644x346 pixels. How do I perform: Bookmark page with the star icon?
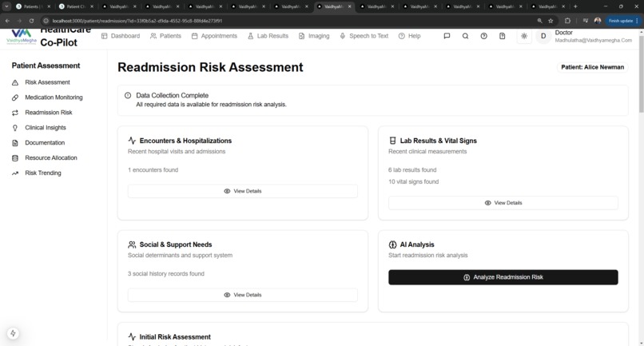[551, 21]
